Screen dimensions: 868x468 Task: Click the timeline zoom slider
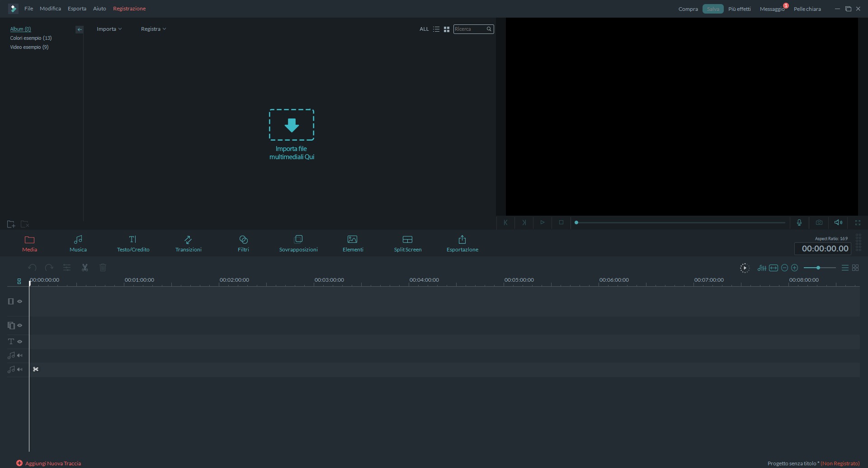pyautogui.click(x=819, y=268)
